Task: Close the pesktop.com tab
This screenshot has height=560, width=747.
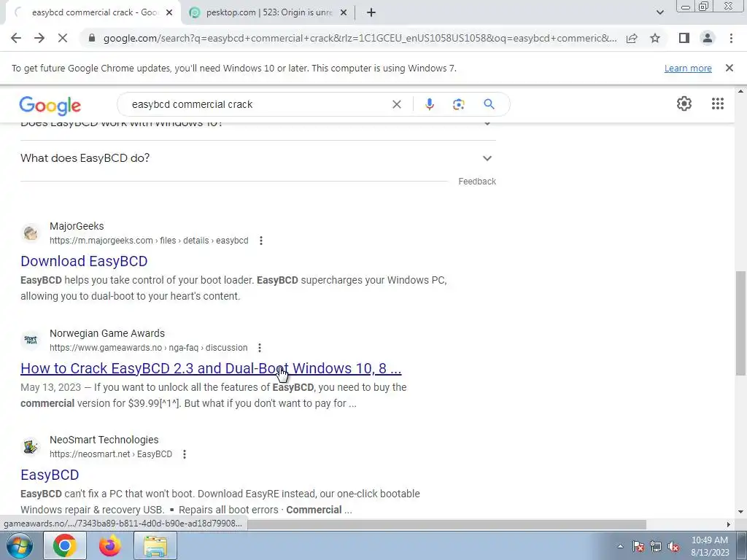Action: point(344,13)
